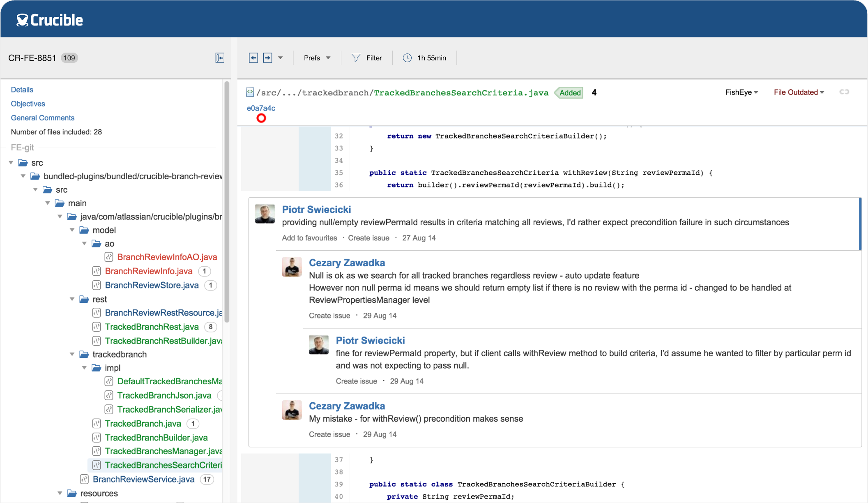This screenshot has height=503, width=868.
Task: Click the Objectives navigation link
Action: pos(28,104)
